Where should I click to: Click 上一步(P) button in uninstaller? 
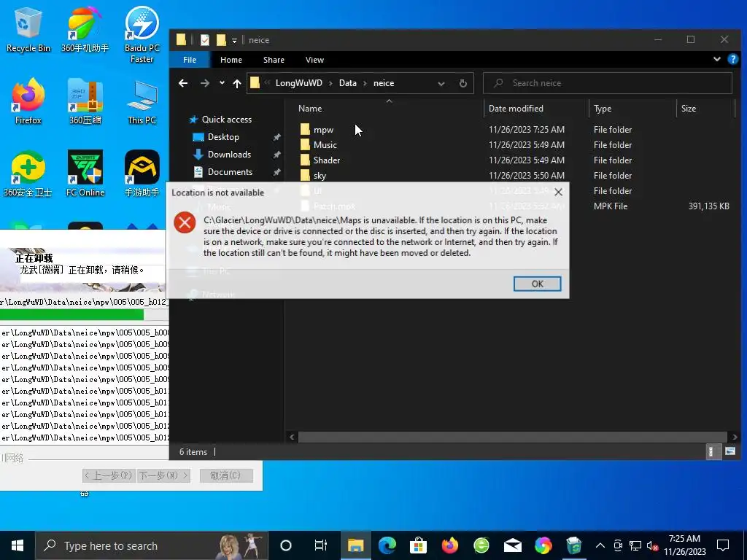coord(109,475)
